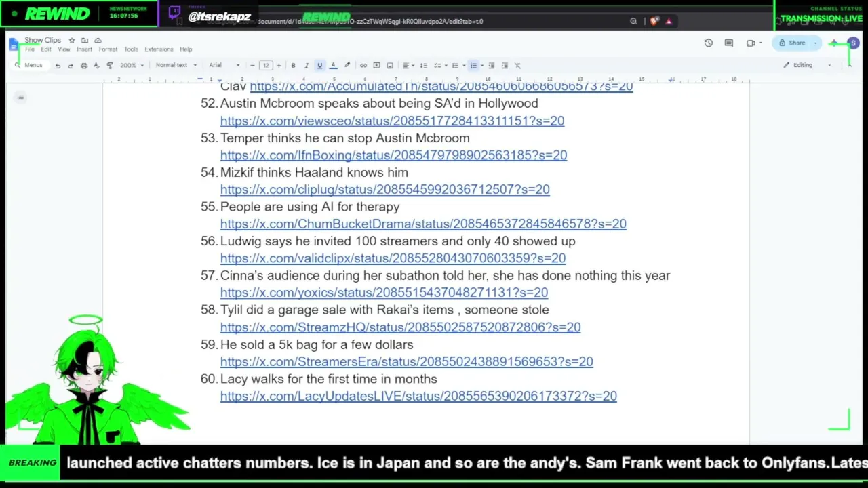The width and height of the screenshot is (868, 488).
Task: Open the Arial font dropdown
Action: pyautogui.click(x=224, y=66)
